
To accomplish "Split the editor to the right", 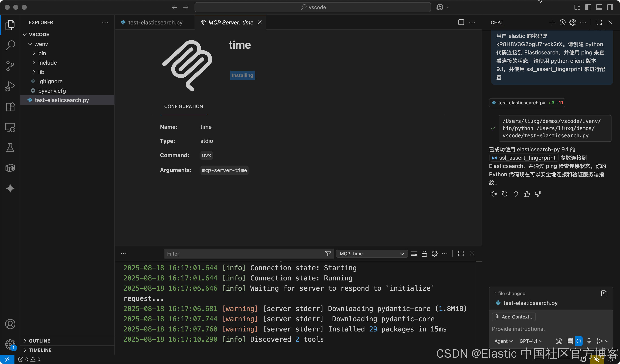I will coord(461,22).
